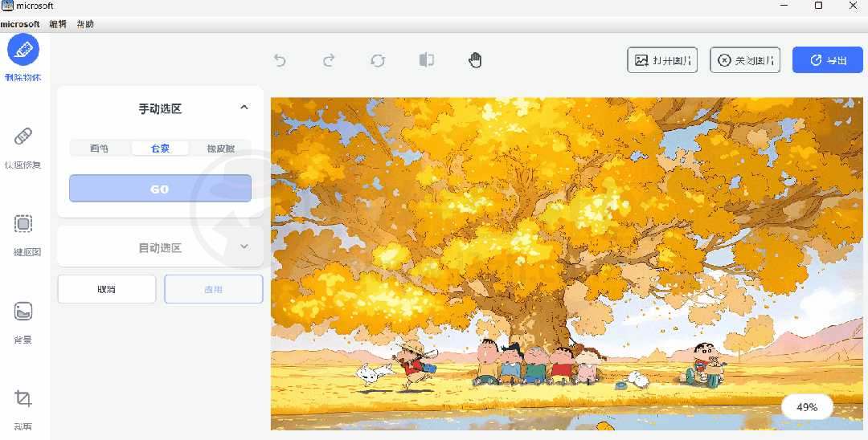Click the 49% zoom level indicator

[x=807, y=407]
